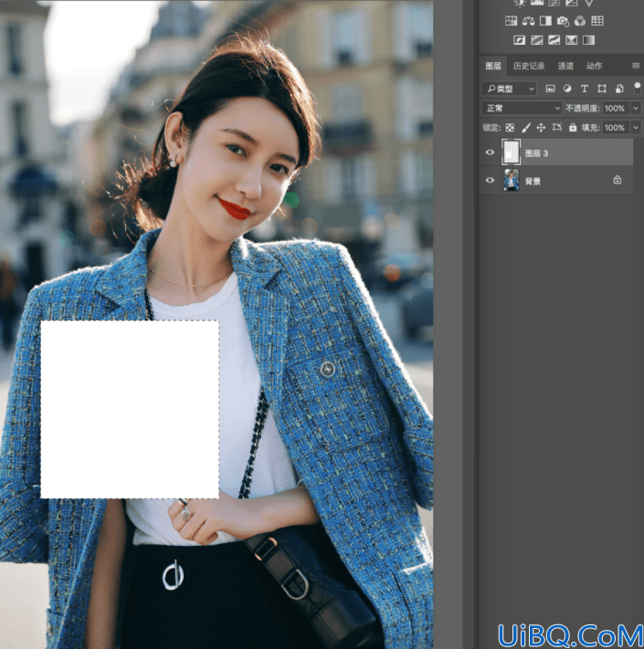Switch to the 通道 tab

coord(565,66)
